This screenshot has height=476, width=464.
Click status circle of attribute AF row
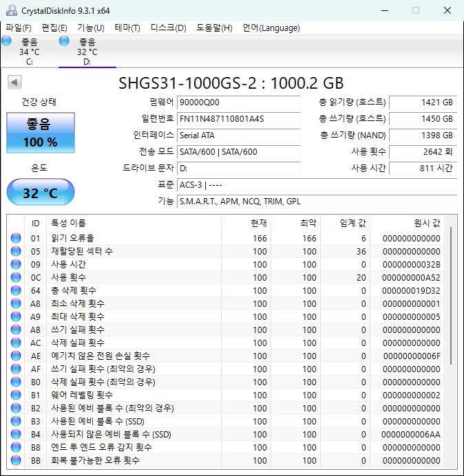16,369
